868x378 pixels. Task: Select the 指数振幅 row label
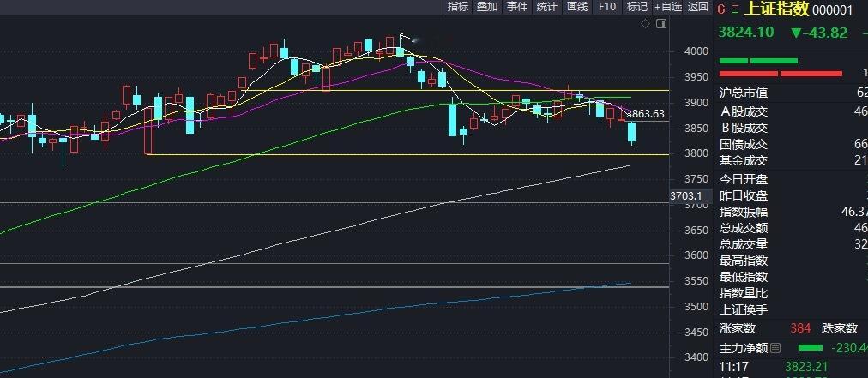click(x=744, y=212)
